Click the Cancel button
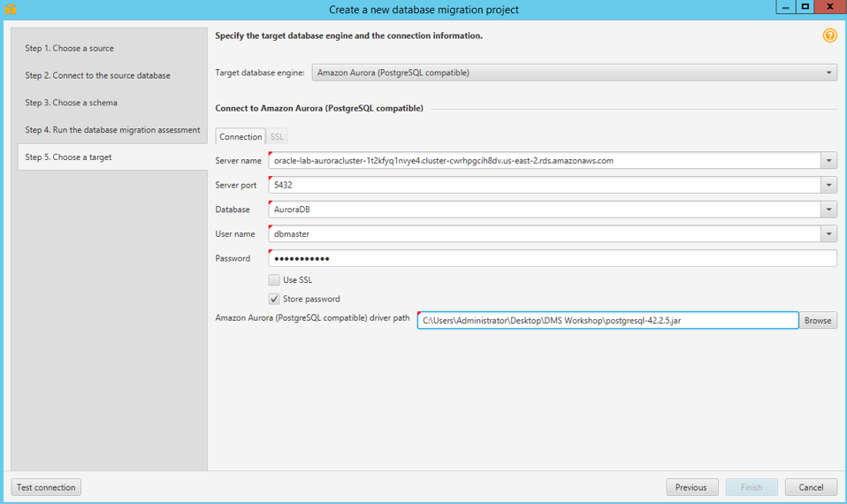Screen dimensions: 847x504 pyautogui.click(x=811, y=487)
